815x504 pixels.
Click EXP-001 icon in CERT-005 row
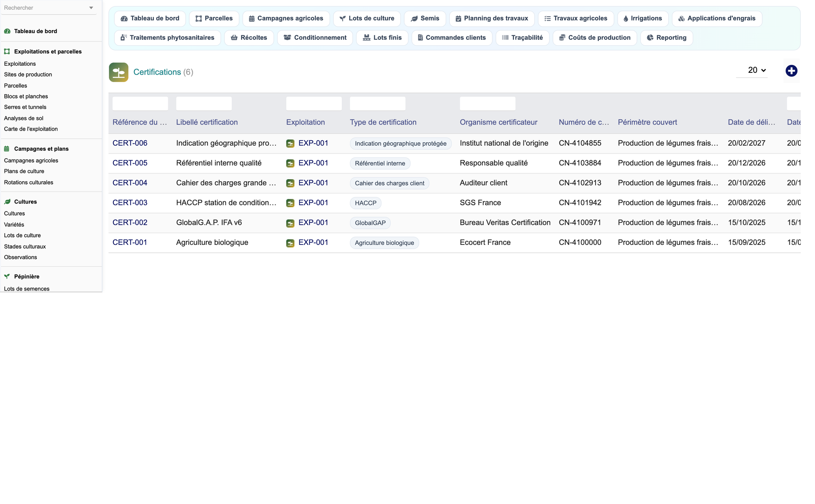(x=290, y=163)
